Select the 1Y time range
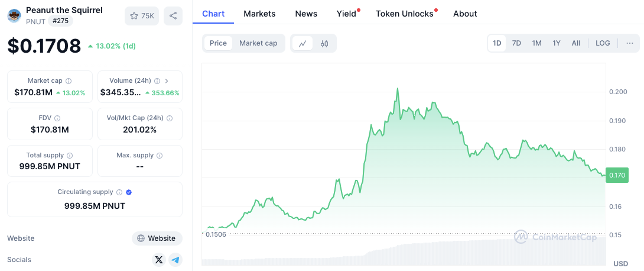Screen dimensions: 644x271 tap(557, 43)
